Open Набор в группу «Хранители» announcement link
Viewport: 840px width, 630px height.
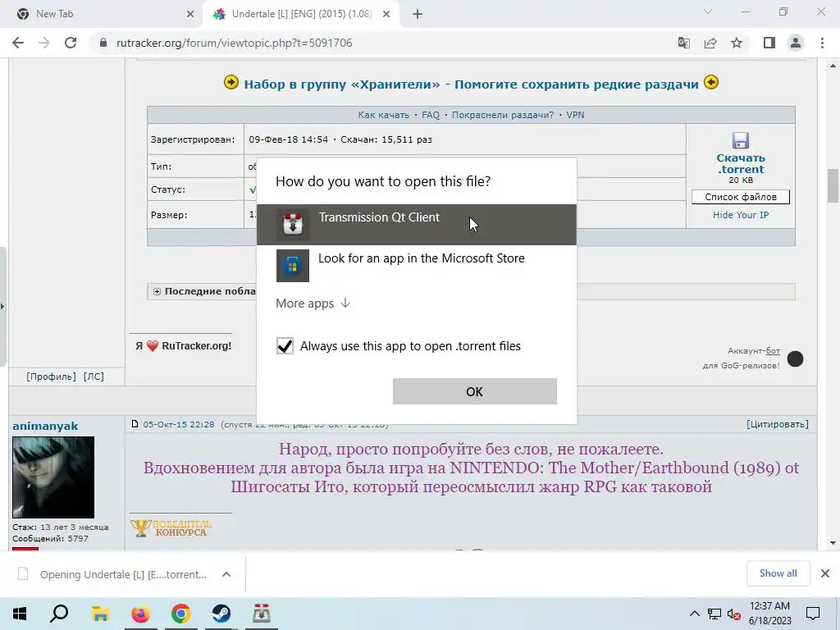coord(471,84)
